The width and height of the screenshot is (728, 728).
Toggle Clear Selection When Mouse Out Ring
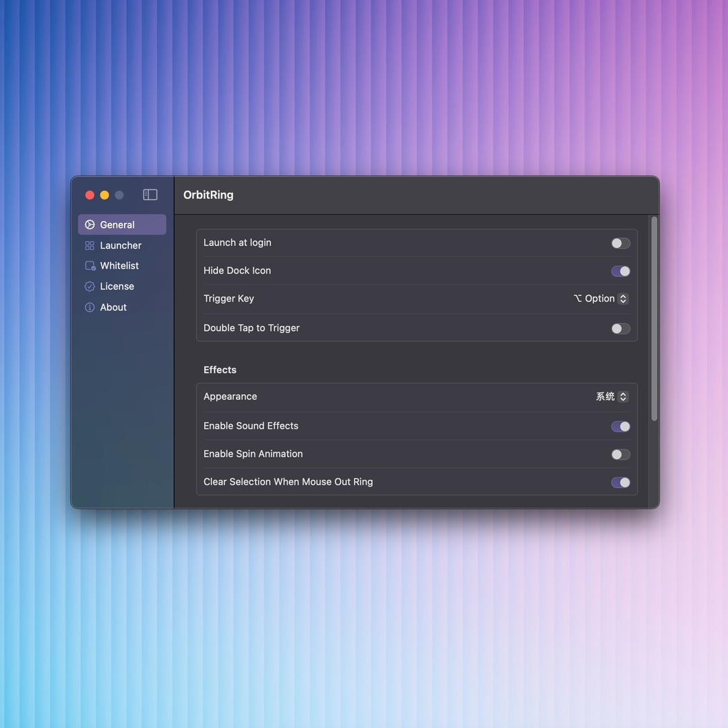(x=620, y=483)
